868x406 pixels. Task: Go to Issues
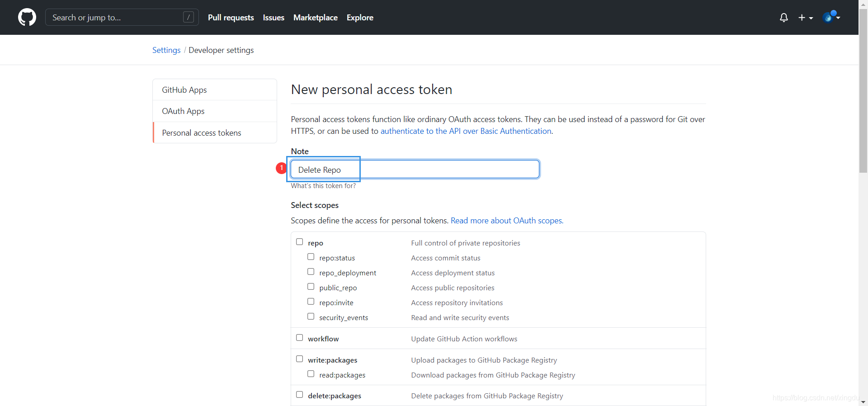click(274, 18)
